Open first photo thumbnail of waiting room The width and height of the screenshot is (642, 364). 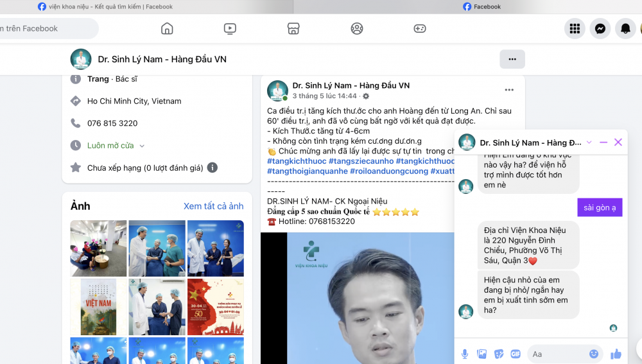98,248
